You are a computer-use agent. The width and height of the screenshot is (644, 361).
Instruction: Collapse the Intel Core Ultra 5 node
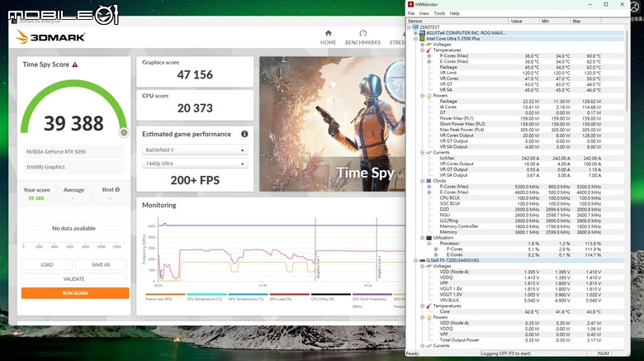pos(415,39)
